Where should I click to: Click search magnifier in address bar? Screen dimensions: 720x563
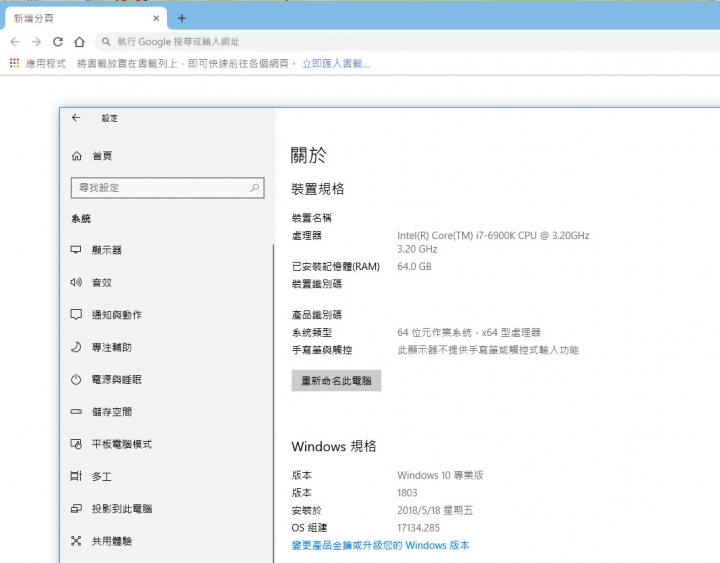106,42
